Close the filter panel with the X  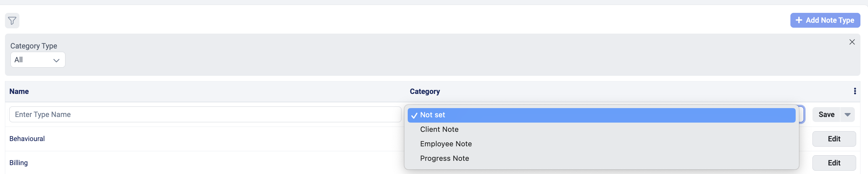[852, 42]
